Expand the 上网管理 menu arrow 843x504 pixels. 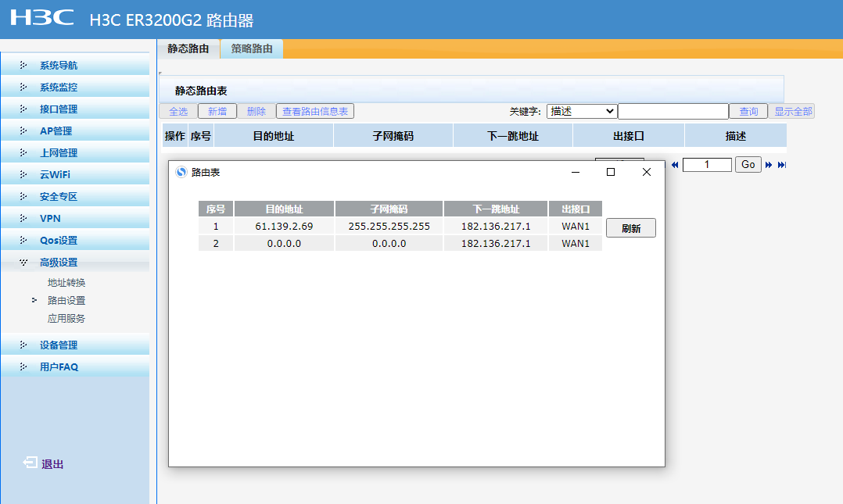point(23,152)
